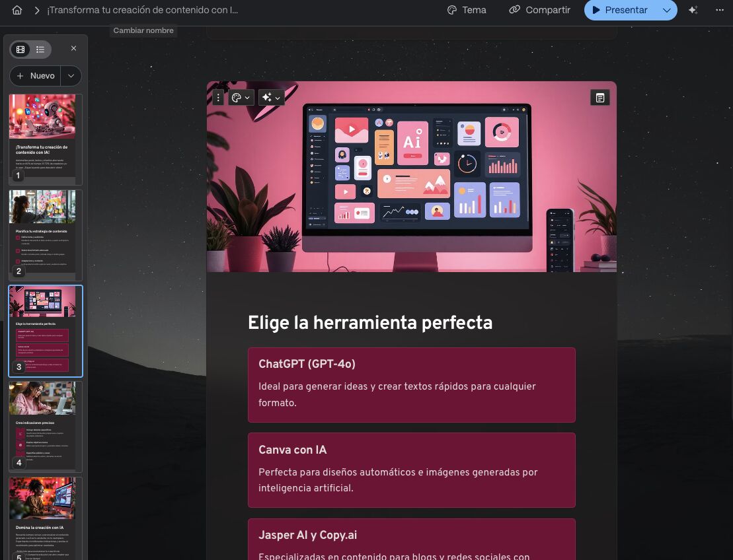Select slide 4 thumbnail Crea indicaciones precisas
The image size is (733, 560).
coord(46,427)
